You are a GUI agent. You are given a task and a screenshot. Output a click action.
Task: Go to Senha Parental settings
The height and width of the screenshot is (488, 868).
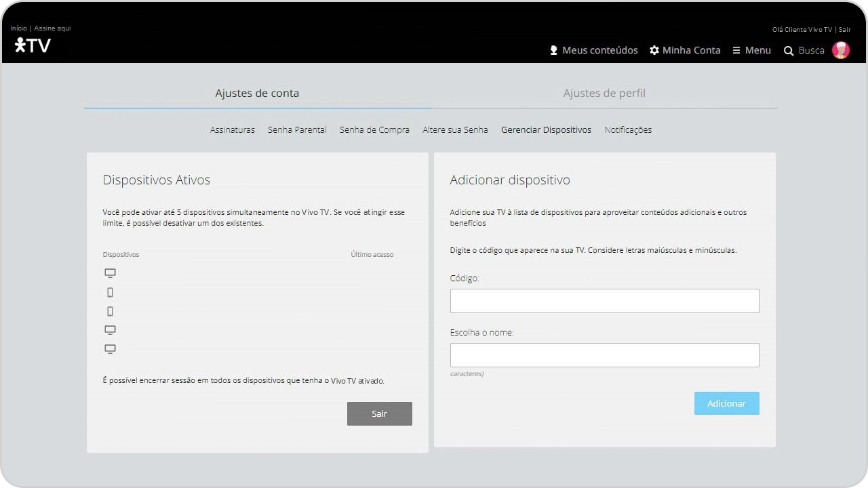[297, 130]
